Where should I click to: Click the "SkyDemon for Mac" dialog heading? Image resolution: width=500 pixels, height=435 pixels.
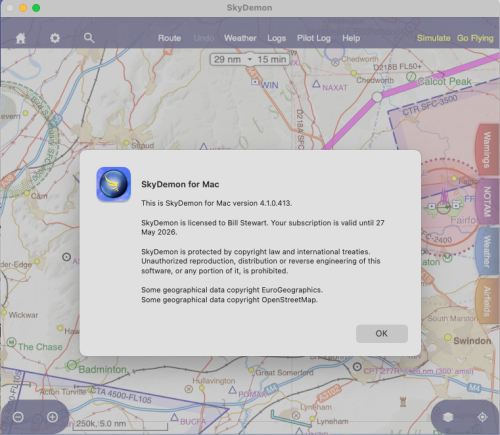(180, 184)
